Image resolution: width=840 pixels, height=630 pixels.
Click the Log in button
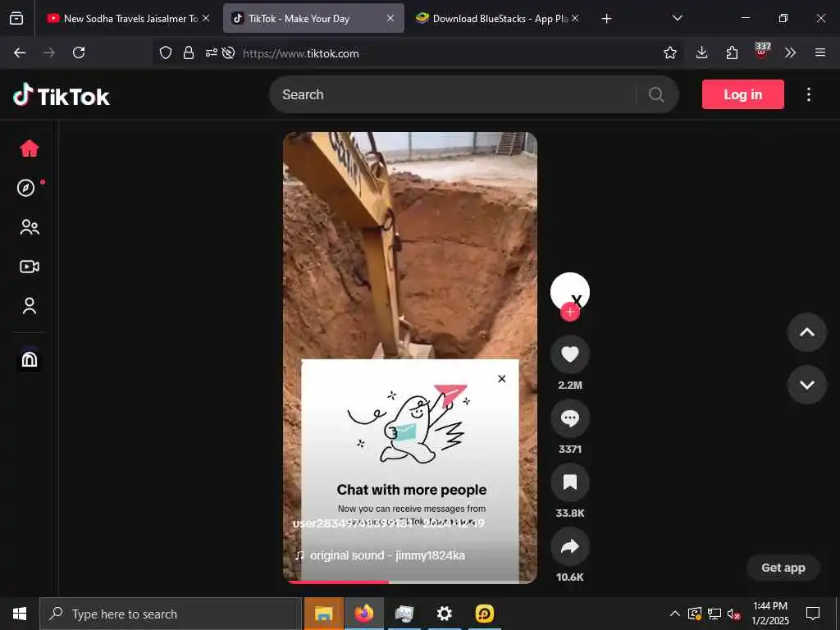pyautogui.click(x=743, y=94)
